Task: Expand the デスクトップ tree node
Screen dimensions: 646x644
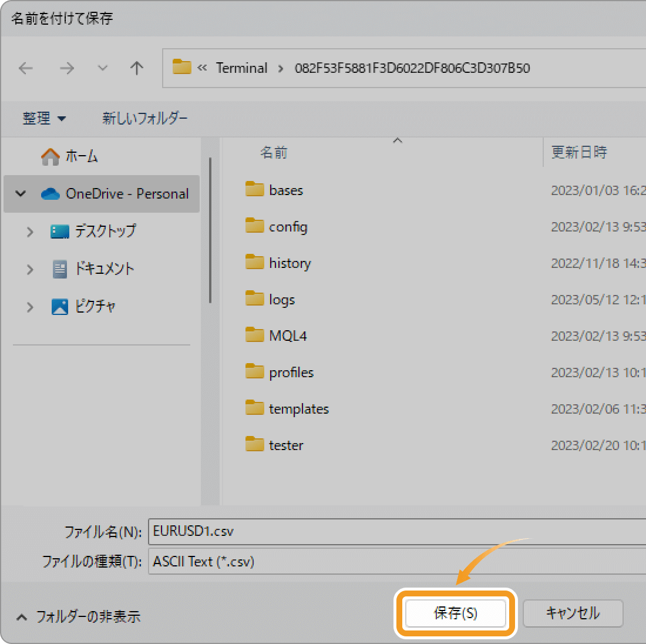Action: click(30, 232)
